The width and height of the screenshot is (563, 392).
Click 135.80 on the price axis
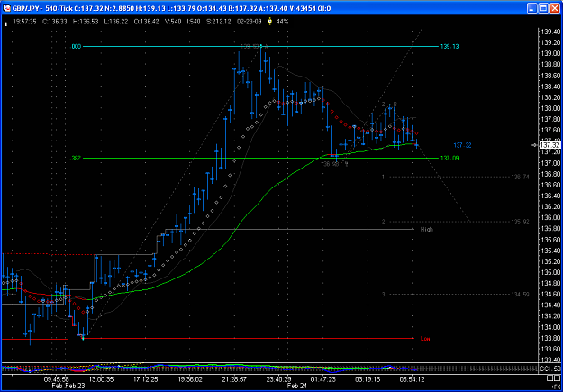pyautogui.click(x=550, y=229)
